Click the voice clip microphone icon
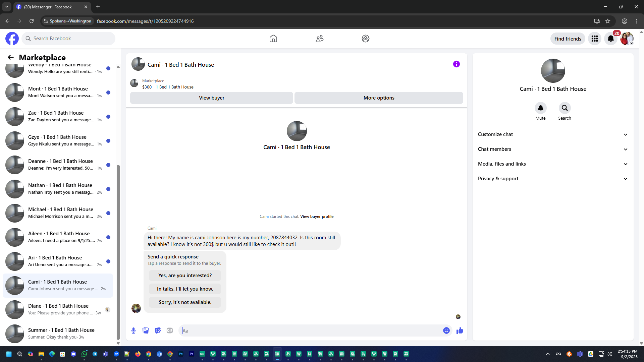644x362 pixels. (133, 330)
